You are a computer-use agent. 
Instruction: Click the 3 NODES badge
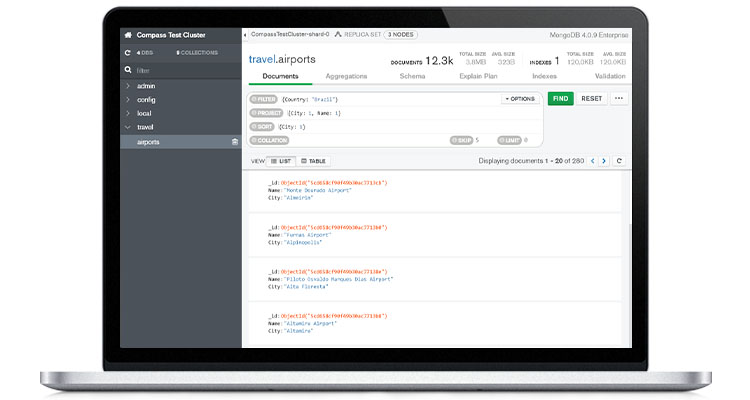(x=401, y=34)
